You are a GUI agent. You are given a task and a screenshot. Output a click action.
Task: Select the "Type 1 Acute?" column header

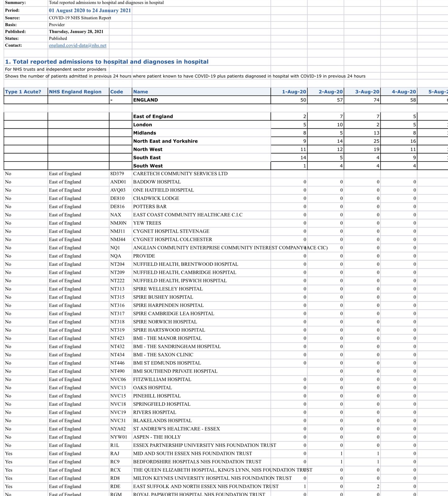pyautogui.click(x=23, y=92)
